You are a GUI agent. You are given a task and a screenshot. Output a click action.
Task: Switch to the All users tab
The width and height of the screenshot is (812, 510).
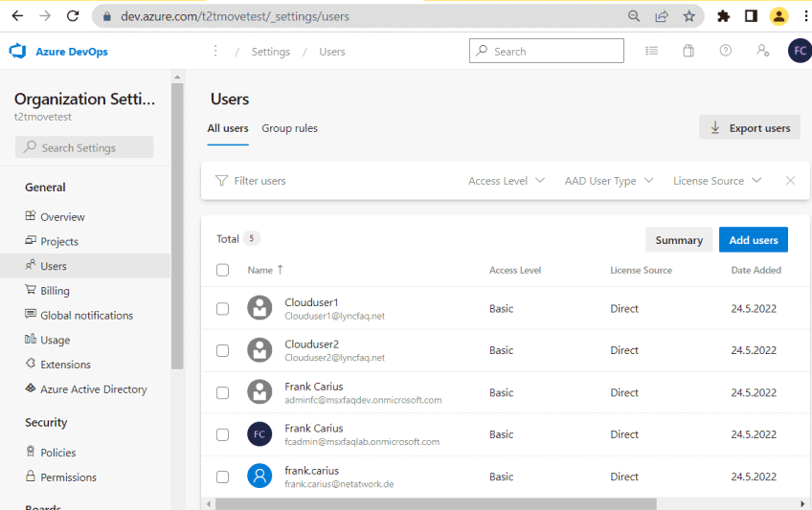point(228,128)
